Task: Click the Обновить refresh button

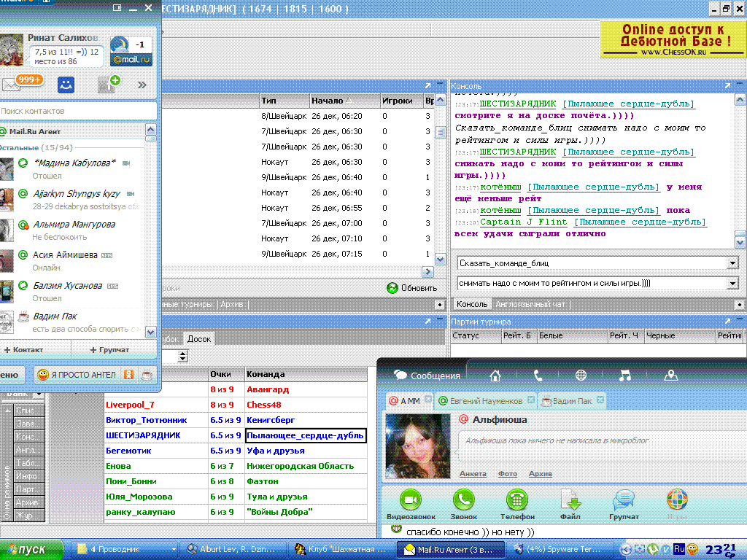Action: (x=411, y=288)
